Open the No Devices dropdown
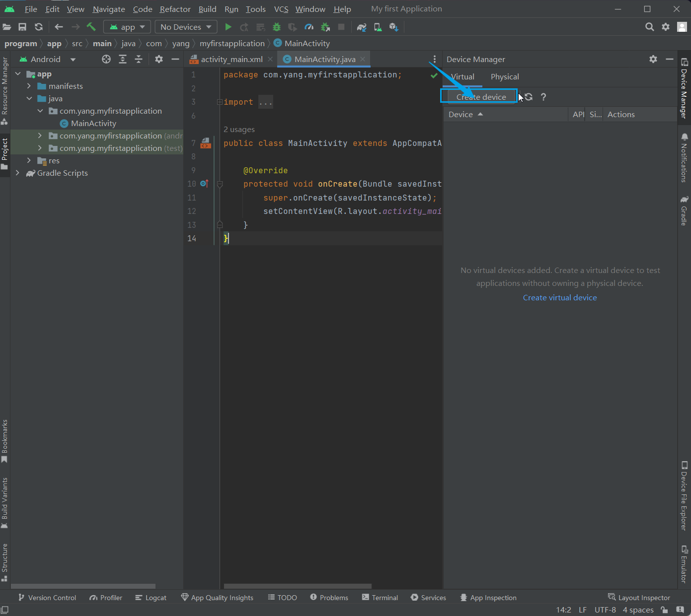Image resolution: width=691 pixels, height=616 pixels. pos(186,27)
